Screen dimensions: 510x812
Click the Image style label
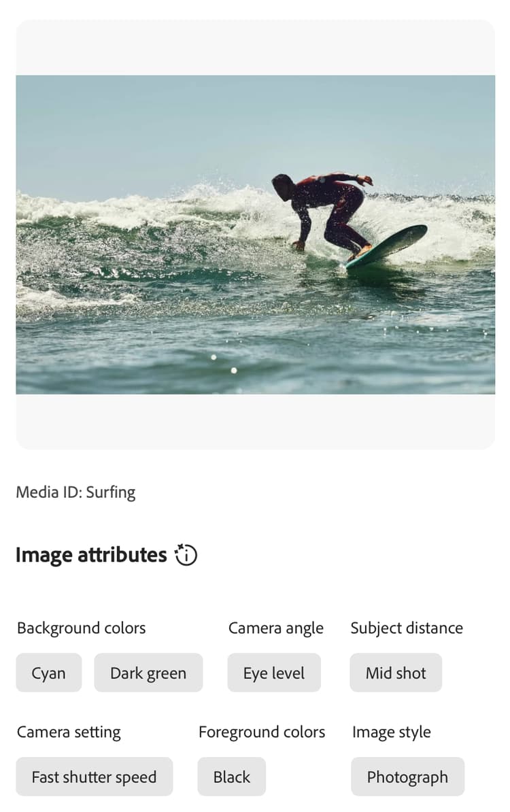click(x=392, y=732)
